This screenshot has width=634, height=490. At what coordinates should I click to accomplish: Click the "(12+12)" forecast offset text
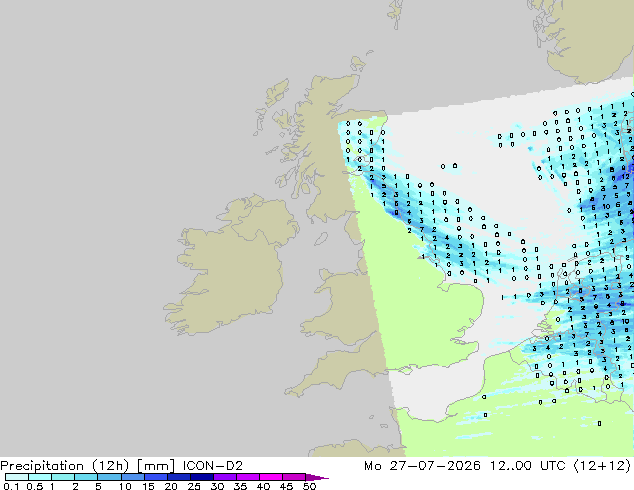click(x=602, y=466)
